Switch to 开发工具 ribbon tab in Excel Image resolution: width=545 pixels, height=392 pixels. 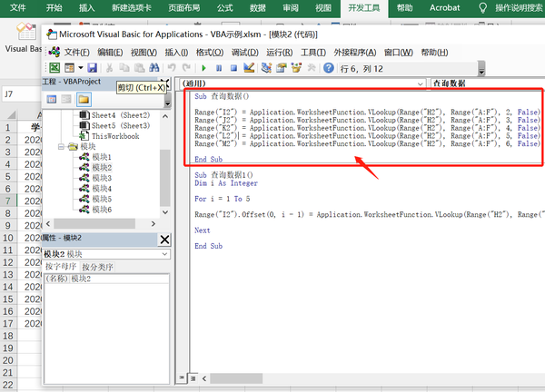(x=364, y=8)
